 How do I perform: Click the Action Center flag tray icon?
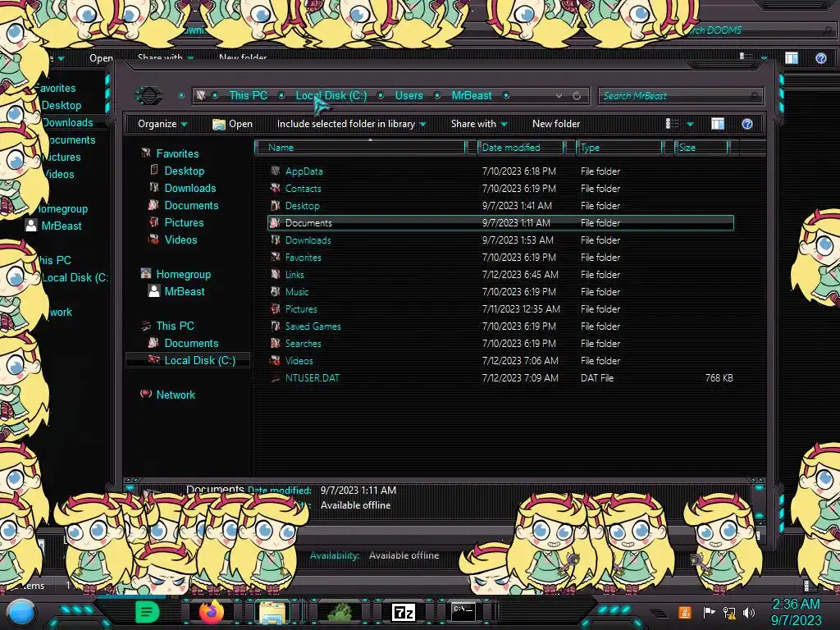pos(709,612)
